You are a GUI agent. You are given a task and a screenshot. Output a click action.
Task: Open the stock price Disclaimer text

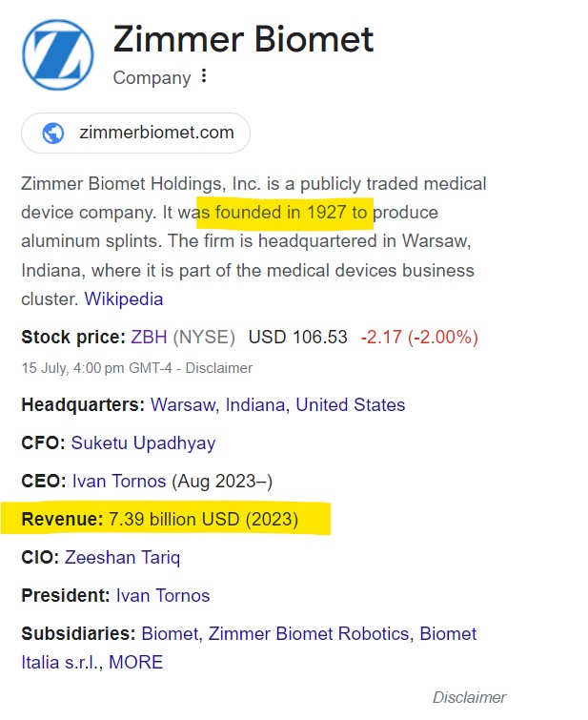coord(218,368)
